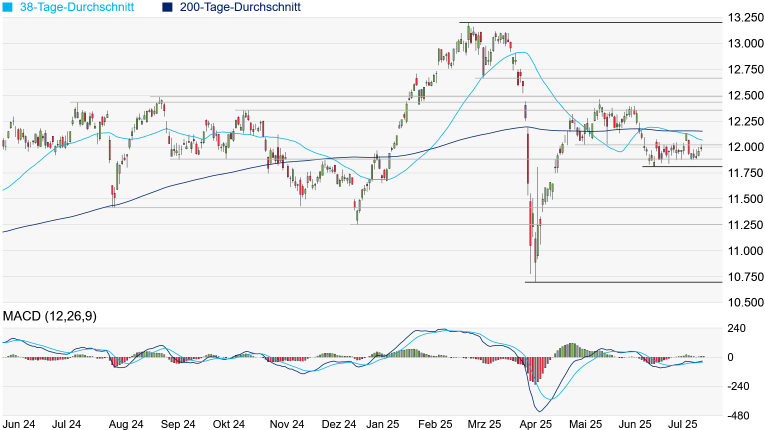This screenshot has height=430, width=765.
Task: Click the Sep 24 date label
Action: pos(178,424)
